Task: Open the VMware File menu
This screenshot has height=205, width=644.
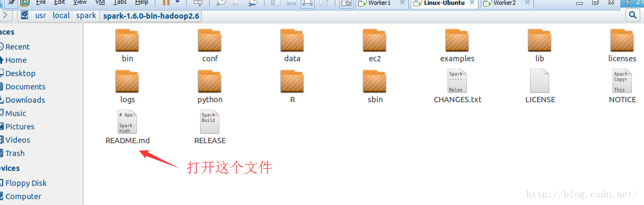Action: pos(41,2)
